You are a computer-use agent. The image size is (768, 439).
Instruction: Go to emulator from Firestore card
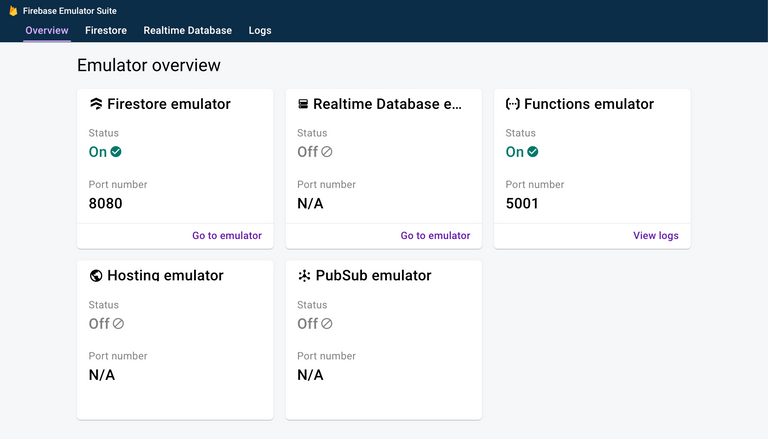227,236
